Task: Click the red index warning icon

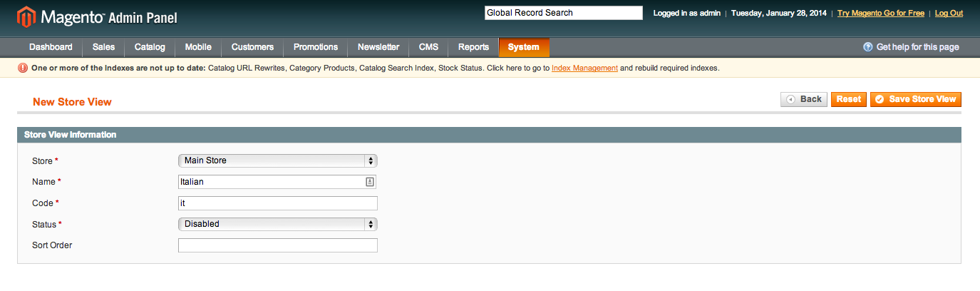Action: tap(23, 68)
